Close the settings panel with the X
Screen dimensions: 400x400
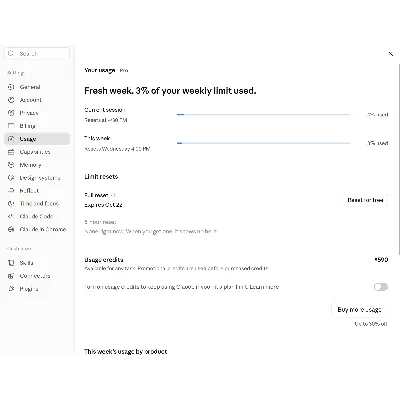[x=391, y=54]
